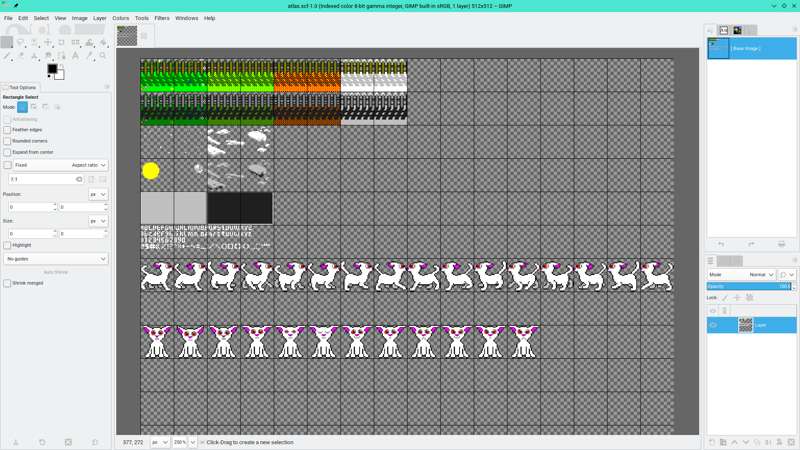Select the Zoom magnifier tool
Screen dimensions: 800x450
(x=103, y=56)
